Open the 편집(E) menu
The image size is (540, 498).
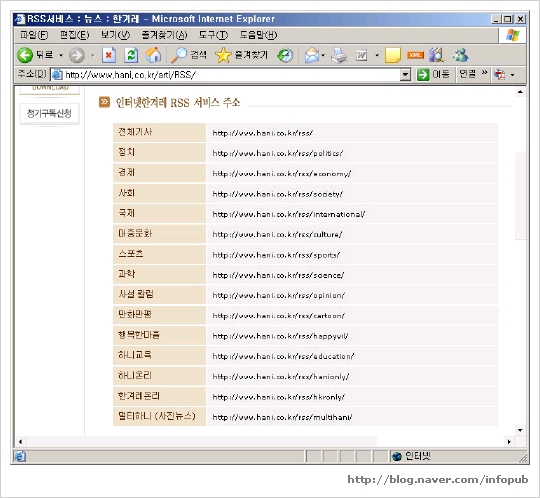(x=74, y=35)
